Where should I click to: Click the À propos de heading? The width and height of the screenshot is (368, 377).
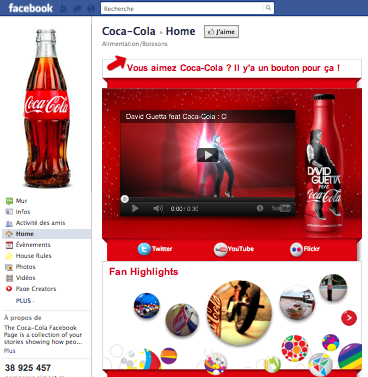(x=23, y=318)
